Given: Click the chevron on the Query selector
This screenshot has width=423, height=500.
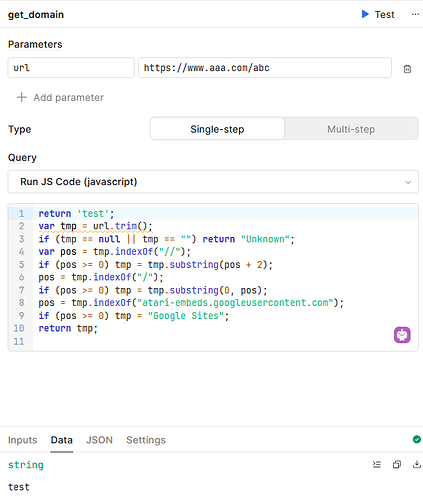Looking at the screenshot, I should 408,182.
